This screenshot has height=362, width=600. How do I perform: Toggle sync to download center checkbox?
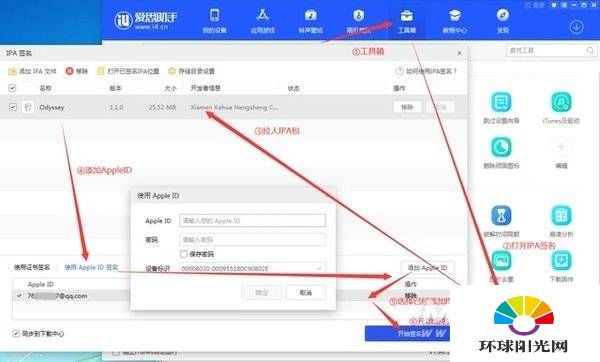16,334
